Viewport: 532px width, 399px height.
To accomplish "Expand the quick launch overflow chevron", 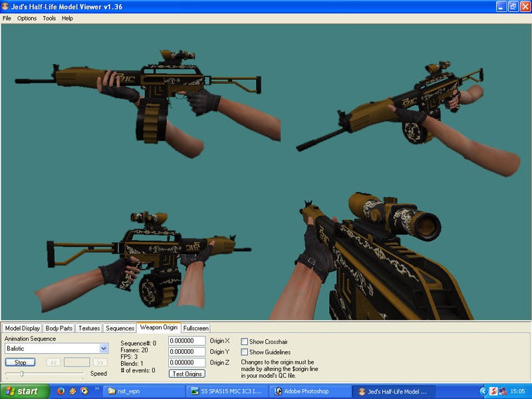I will click(x=96, y=389).
